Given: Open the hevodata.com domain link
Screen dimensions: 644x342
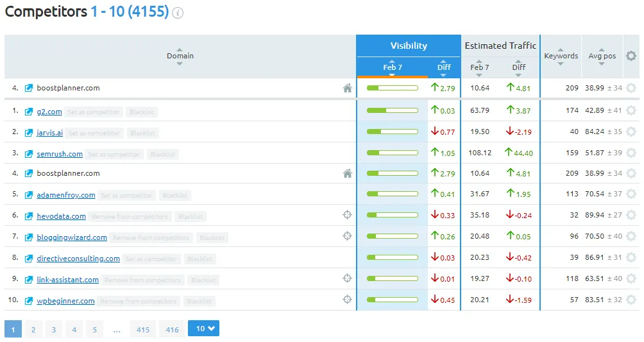Looking at the screenshot, I should [61, 216].
